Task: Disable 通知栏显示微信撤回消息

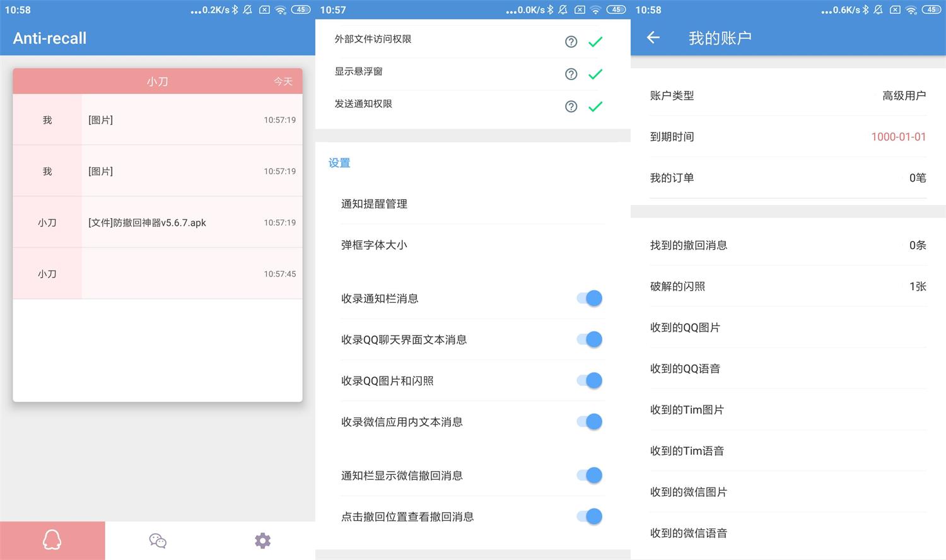Action: (x=588, y=475)
